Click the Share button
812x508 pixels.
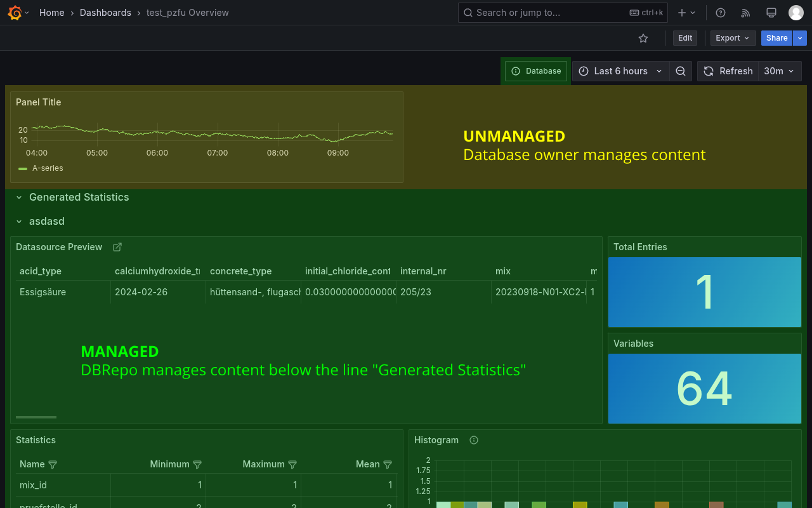click(x=777, y=38)
